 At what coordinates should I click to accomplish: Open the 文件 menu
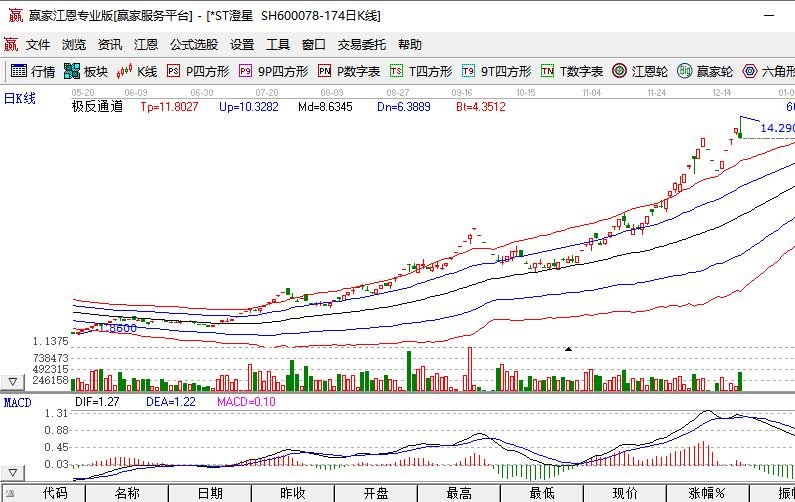click(38, 45)
